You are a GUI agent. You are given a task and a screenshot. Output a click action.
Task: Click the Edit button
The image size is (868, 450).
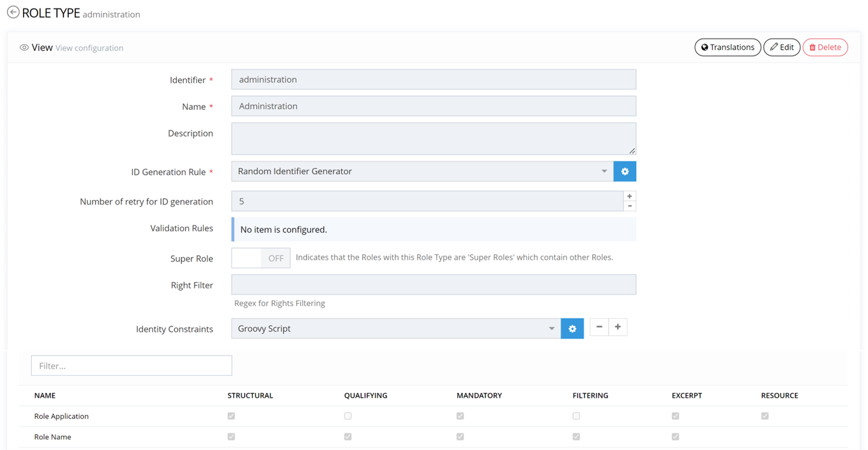782,47
